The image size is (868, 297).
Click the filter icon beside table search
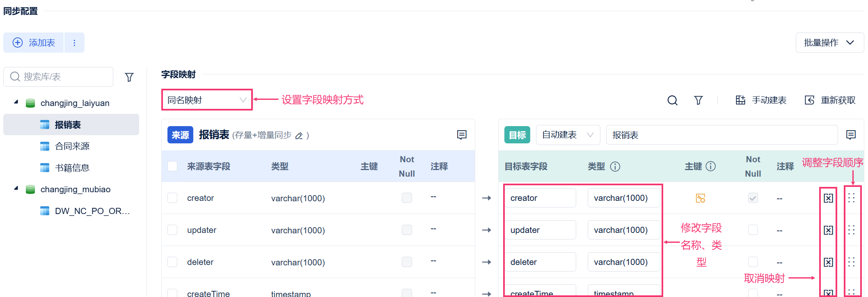pos(129,77)
